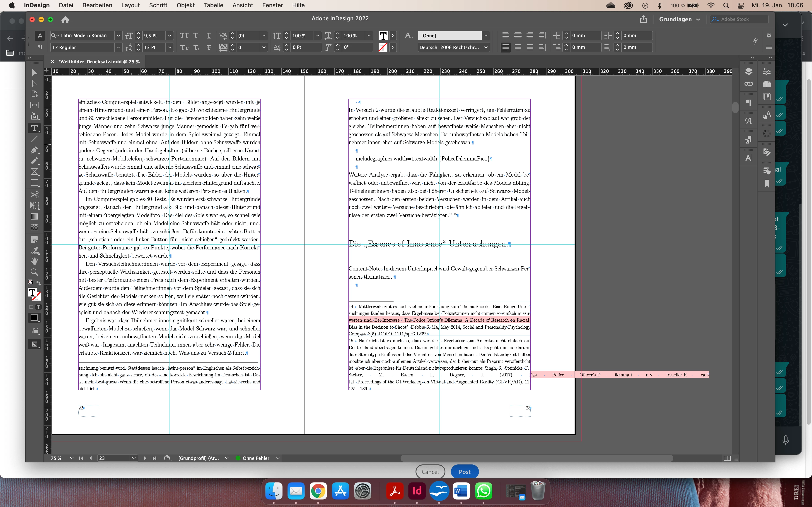
Task: Click the Post button
Action: click(464, 471)
